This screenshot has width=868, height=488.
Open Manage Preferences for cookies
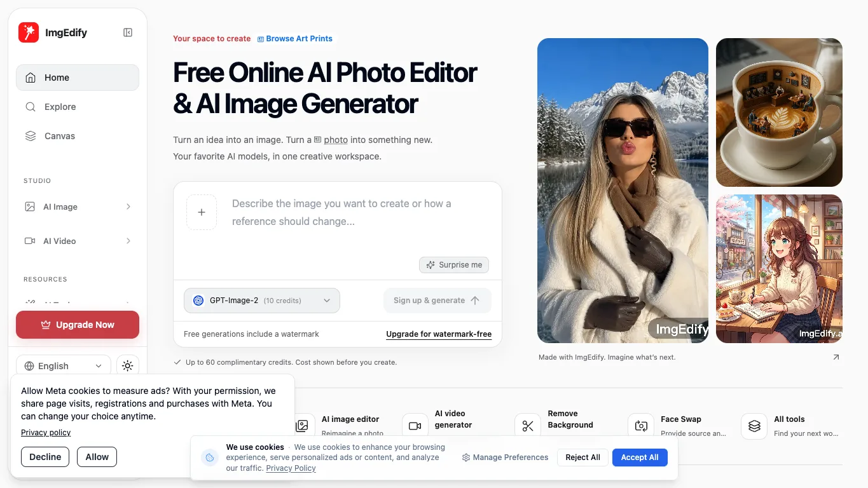pyautogui.click(x=505, y=457)
